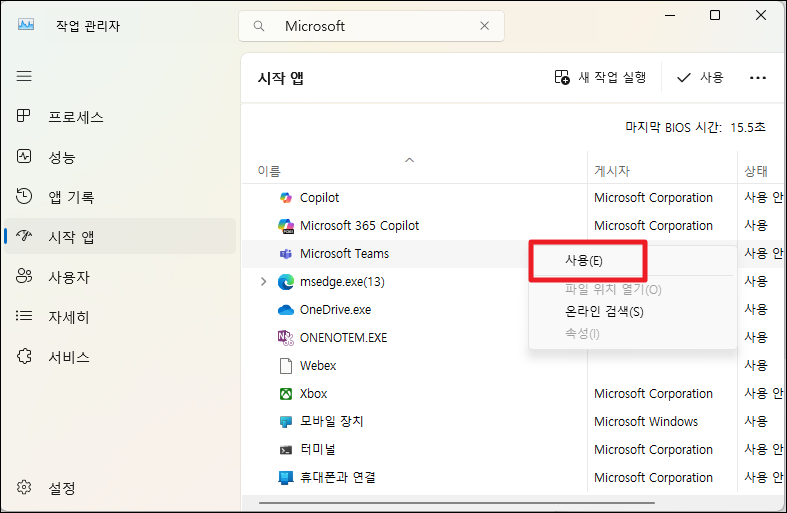Click the Microsoft Teams icon
This screenshot has width=787, height=513.
pyautogui.click(x=286, y=254)
